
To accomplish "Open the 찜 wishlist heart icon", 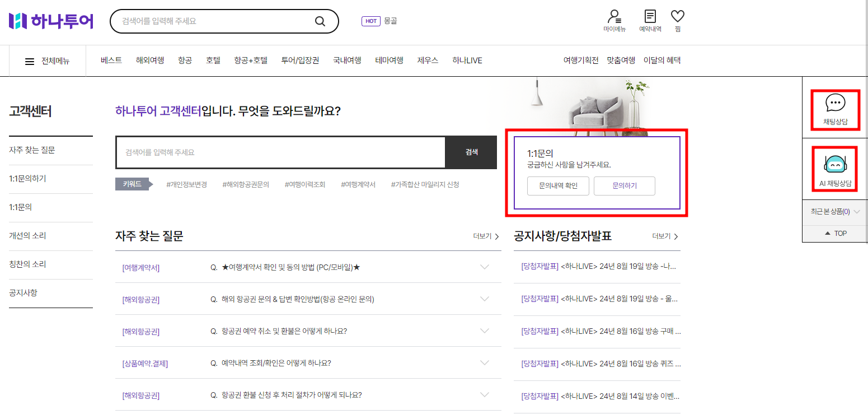I will point(677,21).
